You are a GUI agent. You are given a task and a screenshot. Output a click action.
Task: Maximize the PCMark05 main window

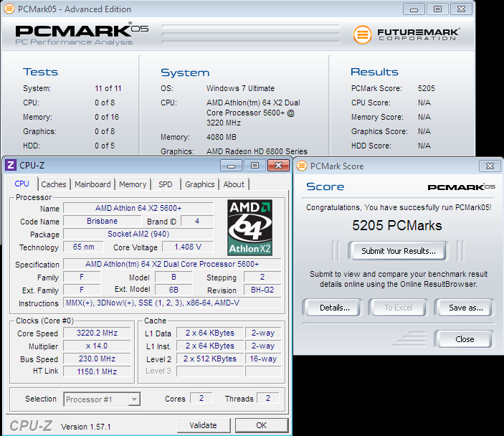pyautogui.click(x=437, y=9)
